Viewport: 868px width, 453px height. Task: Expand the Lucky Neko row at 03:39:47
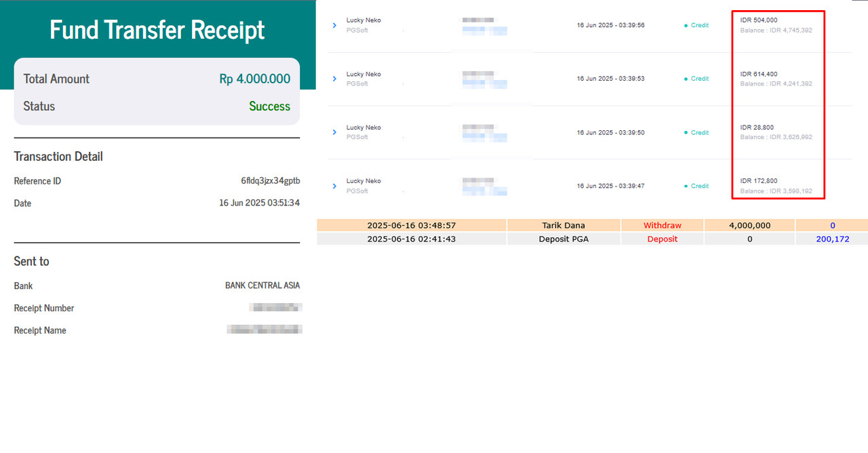[334, 186]
